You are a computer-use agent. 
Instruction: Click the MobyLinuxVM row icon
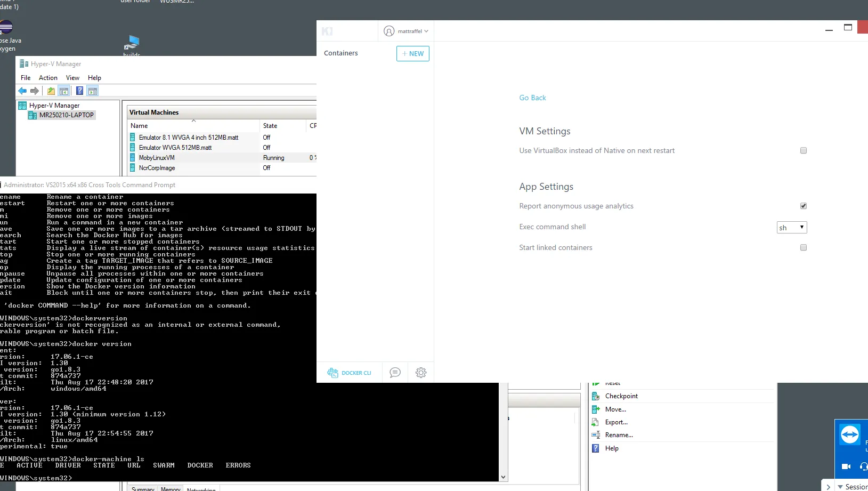coord(133,158)
